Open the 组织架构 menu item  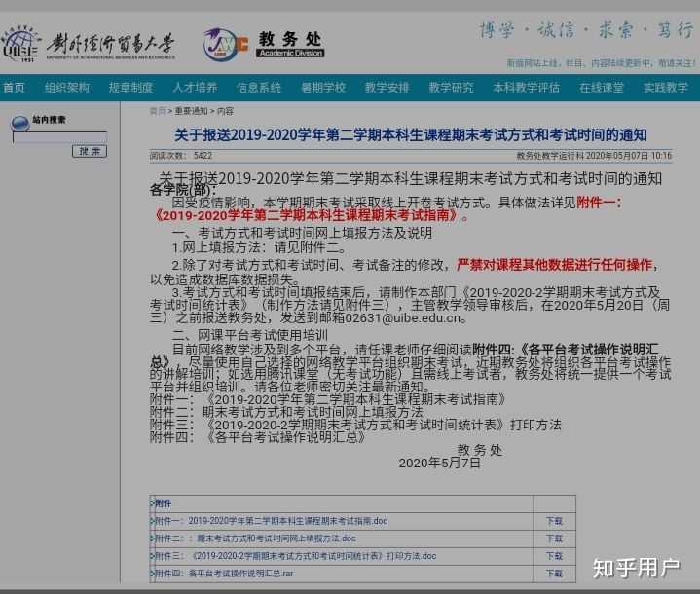pyautogui.click(x=67, y=87)
